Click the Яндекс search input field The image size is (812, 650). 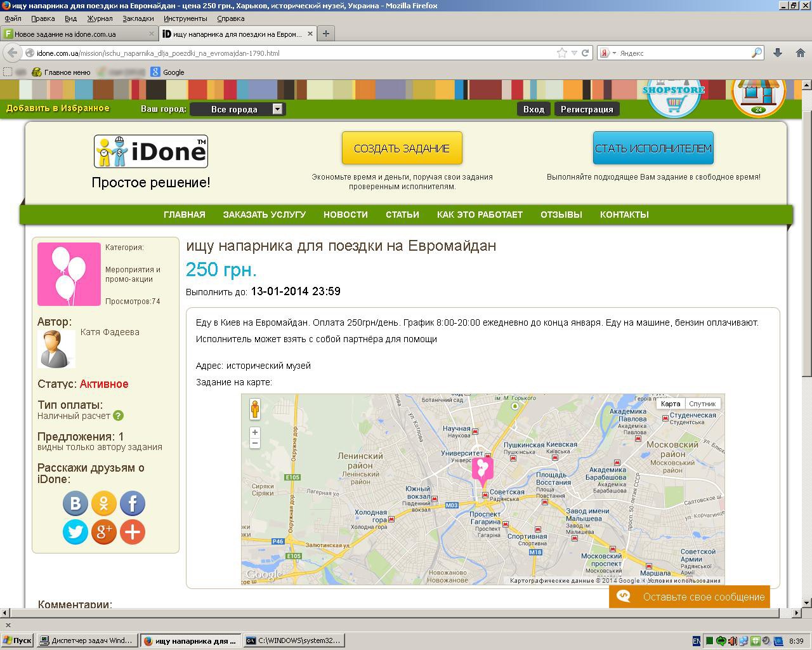coord(684,53)
